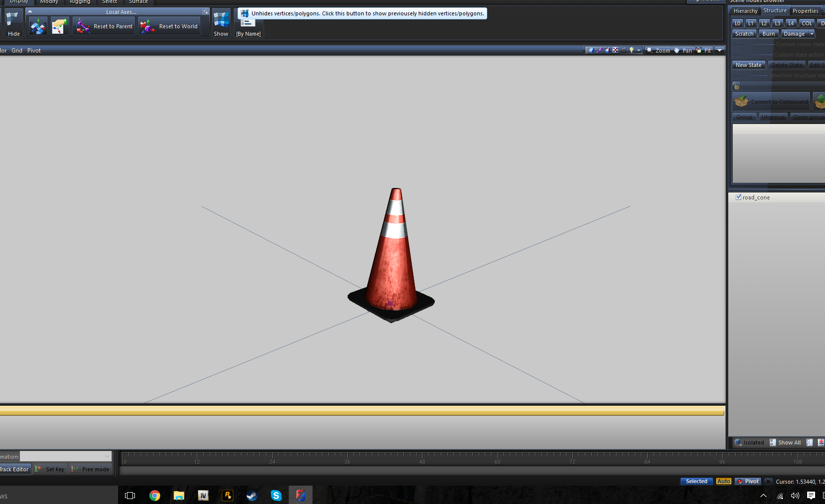Select the Pan hand tool

click(x=683, y=51)
